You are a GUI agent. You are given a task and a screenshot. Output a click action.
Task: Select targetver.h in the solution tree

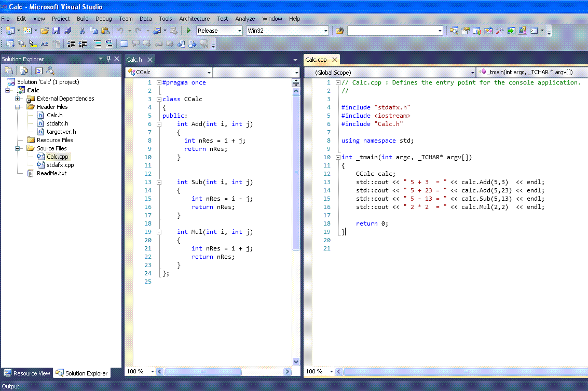point(61,132)
